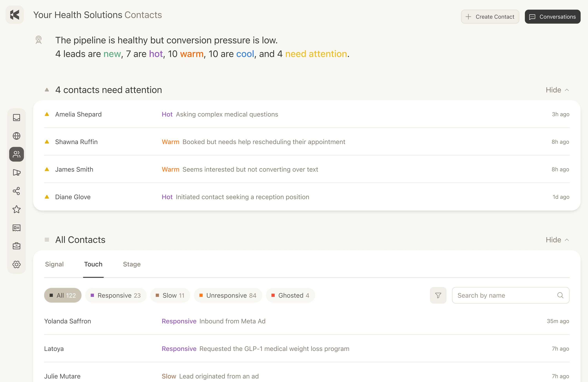This screenshot has width=588, height=382.
Task: Open the Conversations button
Action: [552, 16]
